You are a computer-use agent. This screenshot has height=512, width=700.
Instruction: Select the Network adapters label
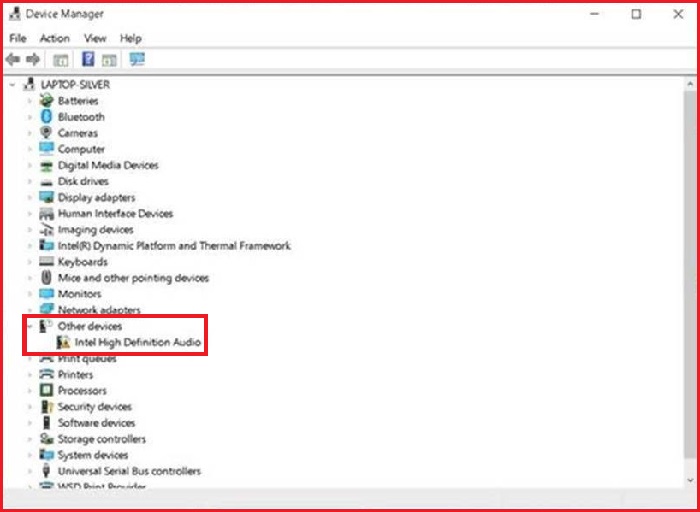(99, 310)
